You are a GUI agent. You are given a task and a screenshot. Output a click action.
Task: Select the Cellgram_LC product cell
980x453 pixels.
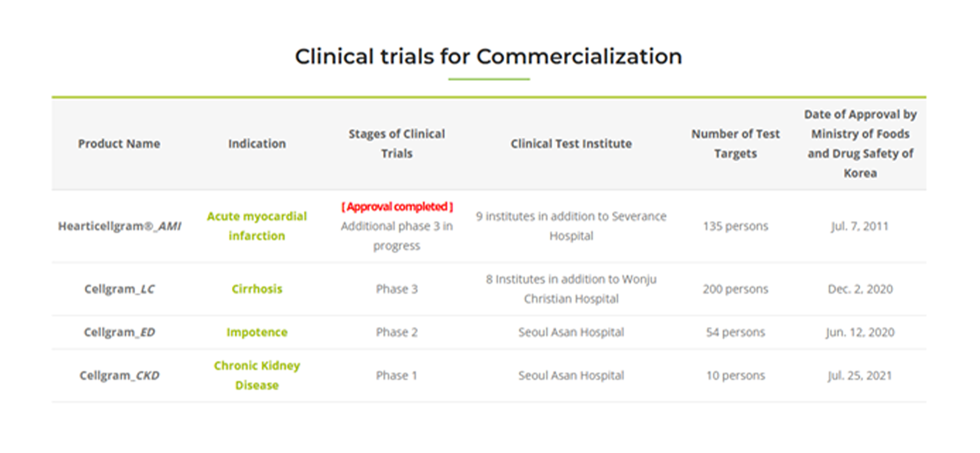119,289
